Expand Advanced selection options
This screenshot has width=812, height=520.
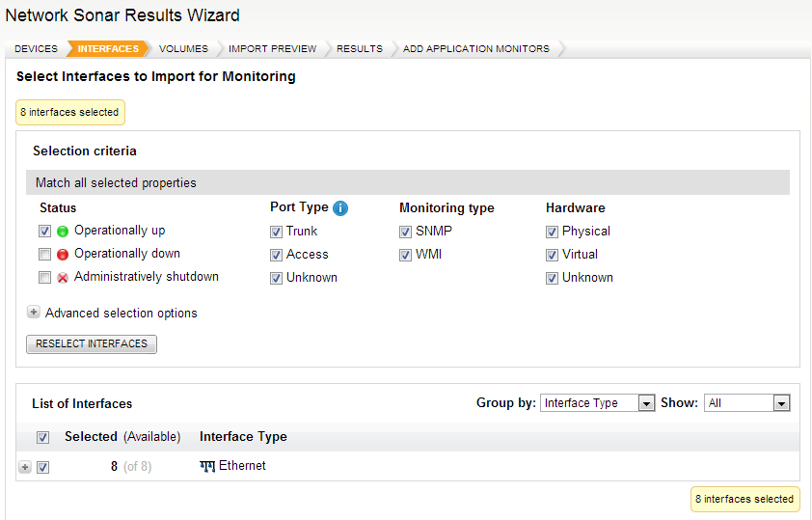click(34, 313)
